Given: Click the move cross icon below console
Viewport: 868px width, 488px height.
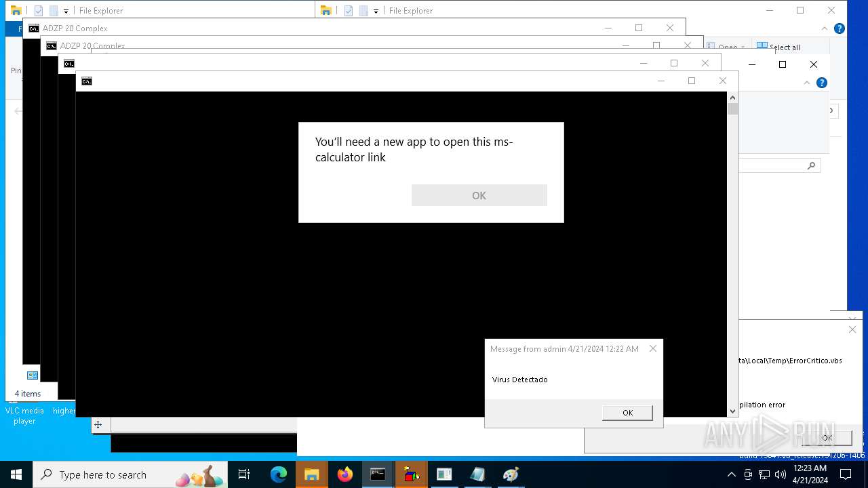Looking at the screenshot, I should (x=98, y=425).
